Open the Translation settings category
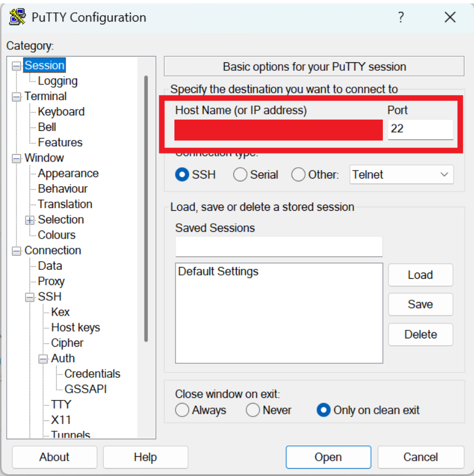474x476 pixels. click(65, 204)
